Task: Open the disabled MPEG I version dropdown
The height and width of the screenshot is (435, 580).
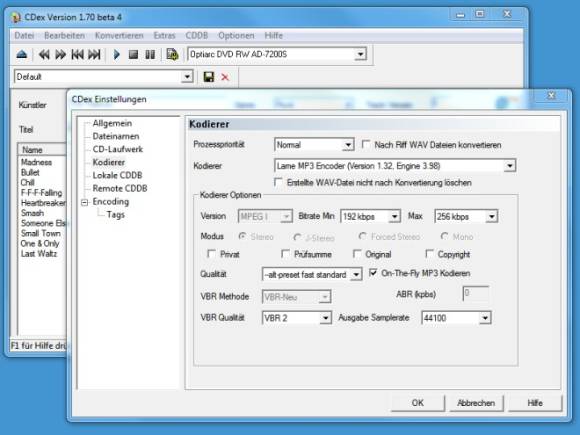Action: (286, 216)
